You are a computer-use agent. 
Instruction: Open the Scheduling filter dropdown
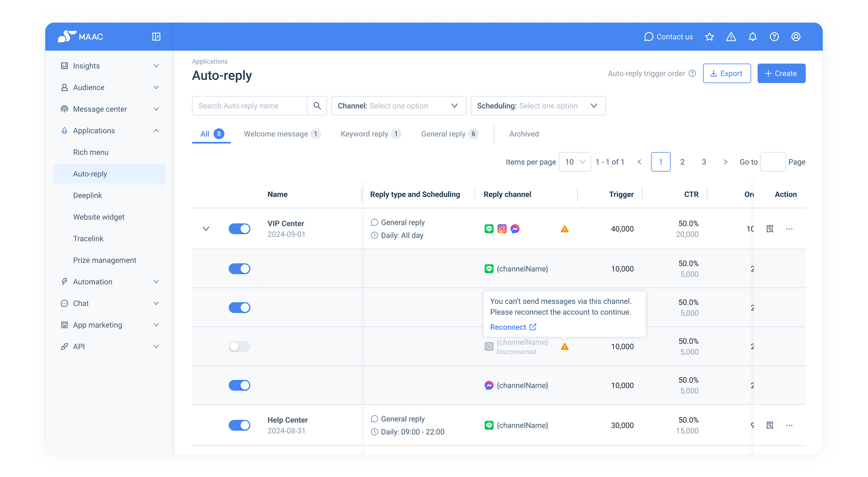tap(537, 106)
